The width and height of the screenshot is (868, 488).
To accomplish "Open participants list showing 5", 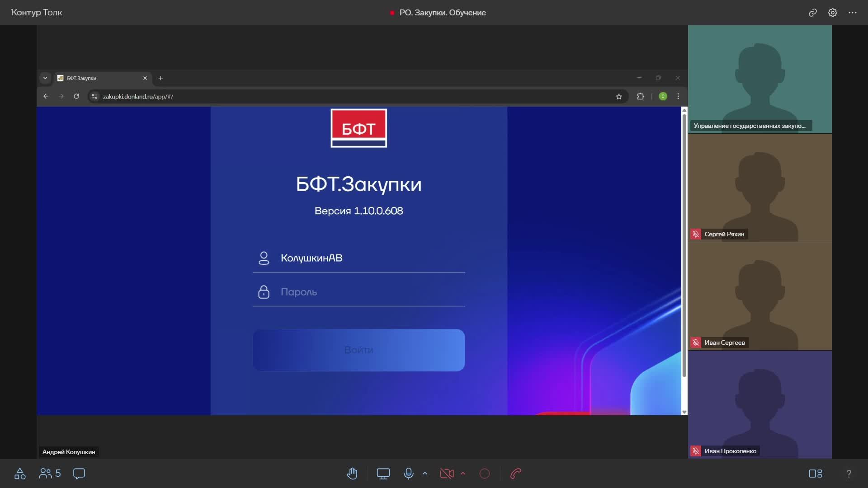I will (50, 474).
